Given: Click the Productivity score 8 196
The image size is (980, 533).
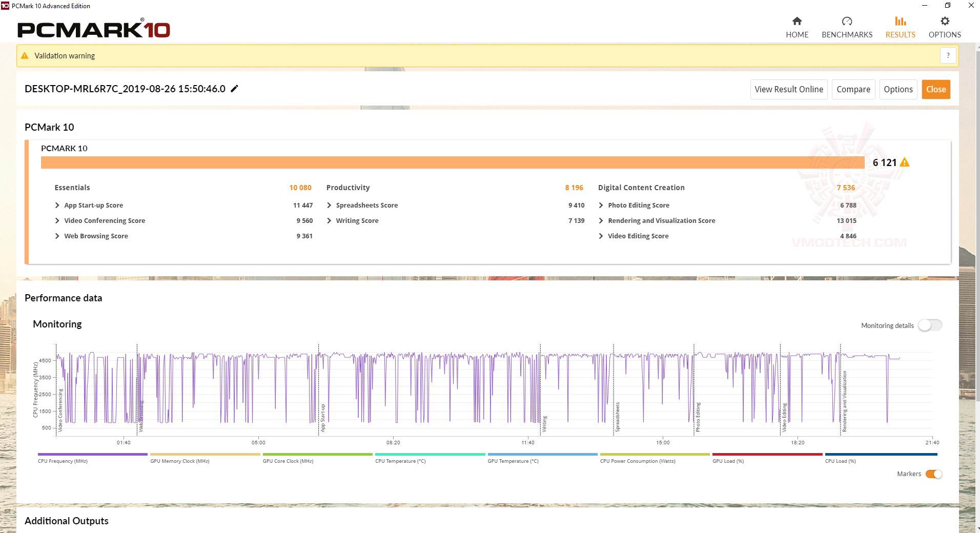Looking at the screenshot, I should [x=574, y=188].
